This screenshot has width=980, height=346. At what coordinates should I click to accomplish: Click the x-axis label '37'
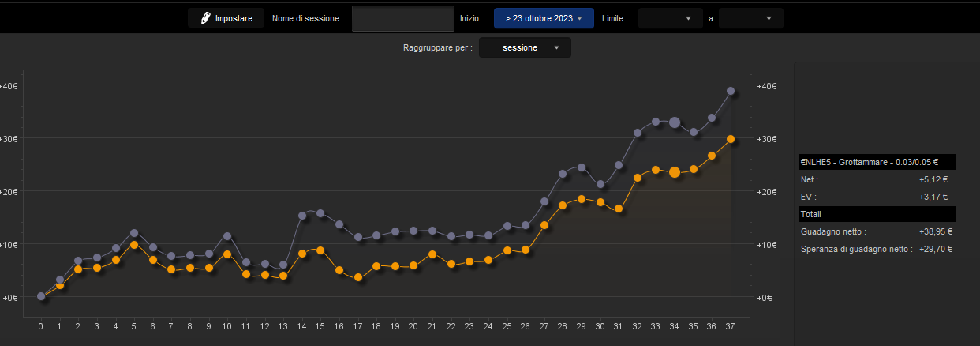point(731,325)
